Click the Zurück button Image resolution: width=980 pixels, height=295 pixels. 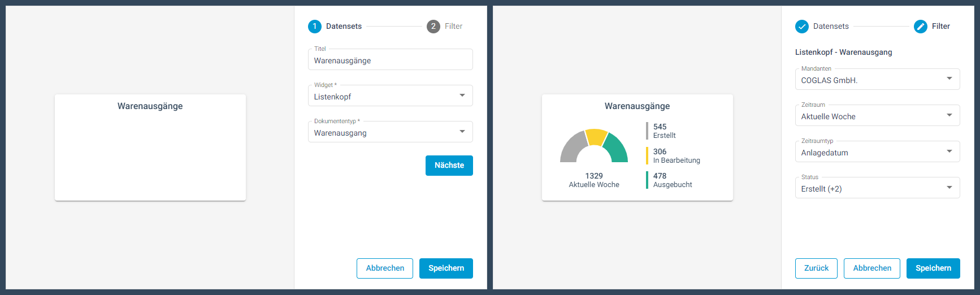(816, 268)
